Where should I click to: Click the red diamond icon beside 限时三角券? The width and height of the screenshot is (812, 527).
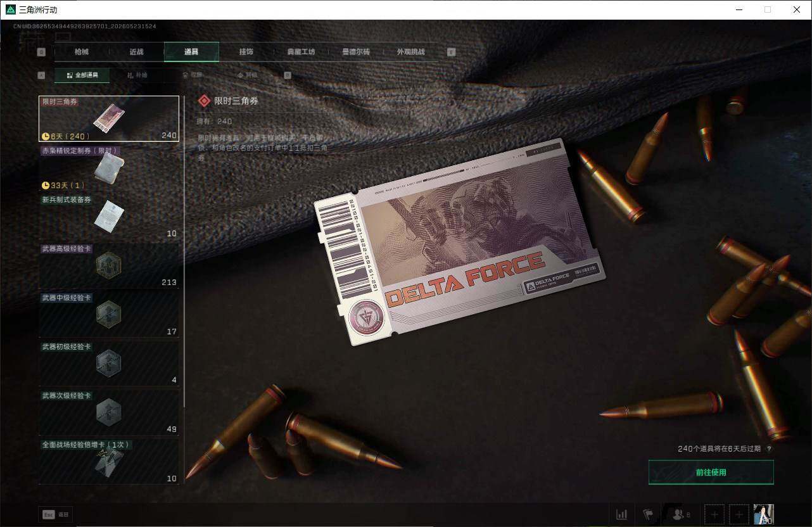pos(204,101)
